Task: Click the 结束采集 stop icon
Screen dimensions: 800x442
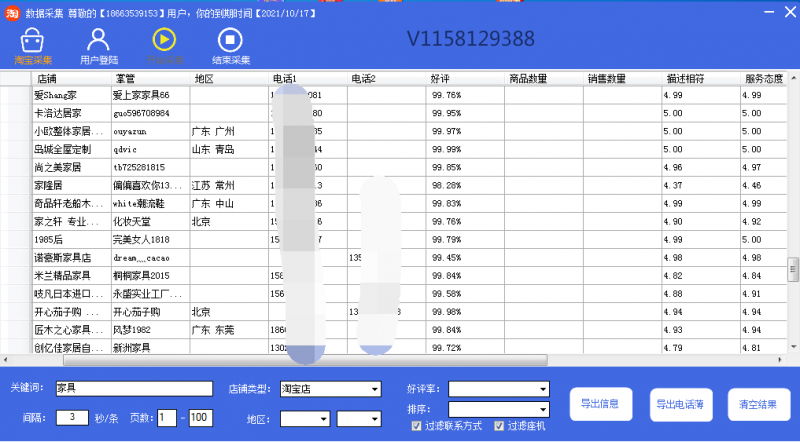Action: pos(230,42)
